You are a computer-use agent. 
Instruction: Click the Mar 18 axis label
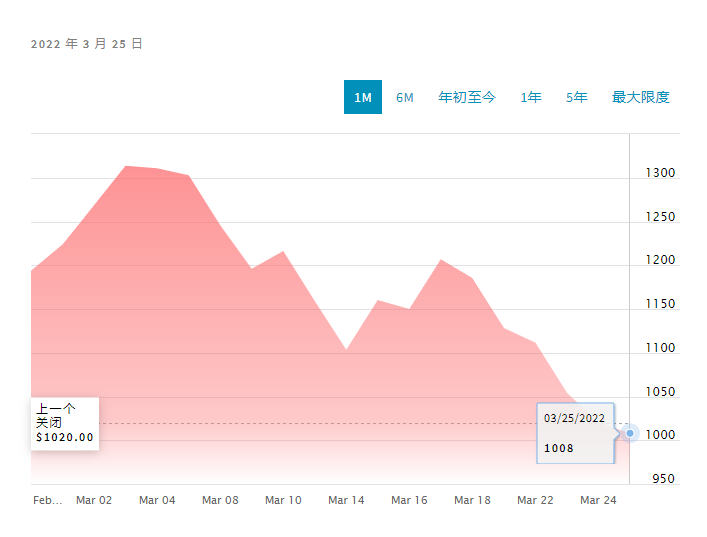(472, 500)
